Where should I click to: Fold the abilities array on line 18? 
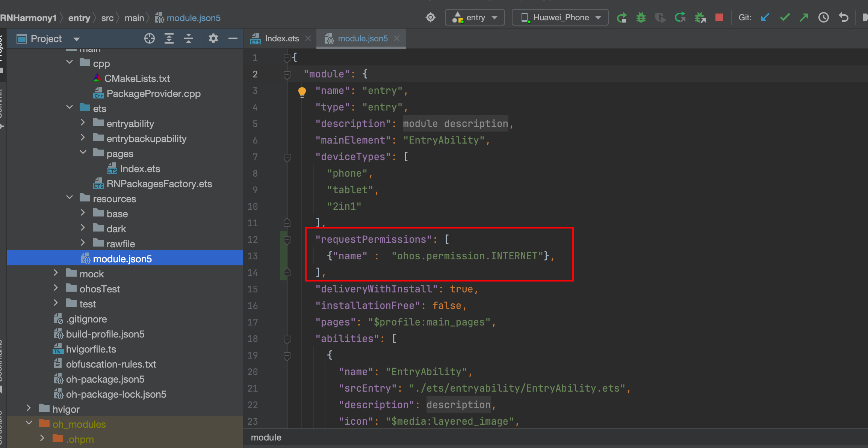(287, 339)
